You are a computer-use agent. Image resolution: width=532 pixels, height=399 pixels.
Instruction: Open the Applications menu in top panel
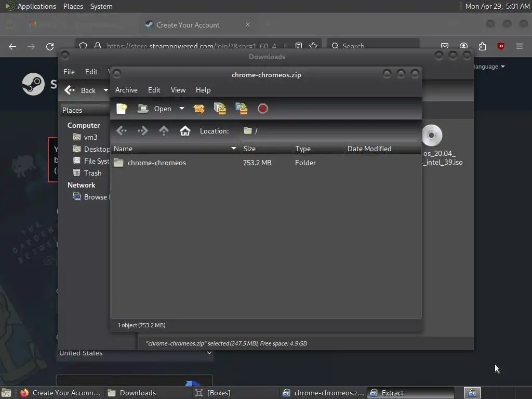point(31,6)
